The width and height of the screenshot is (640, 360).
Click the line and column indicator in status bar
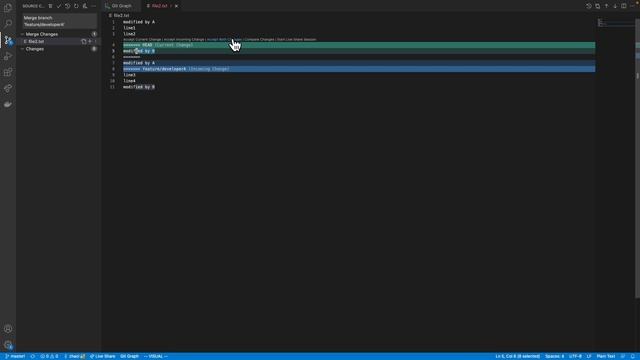click(518, 356)
